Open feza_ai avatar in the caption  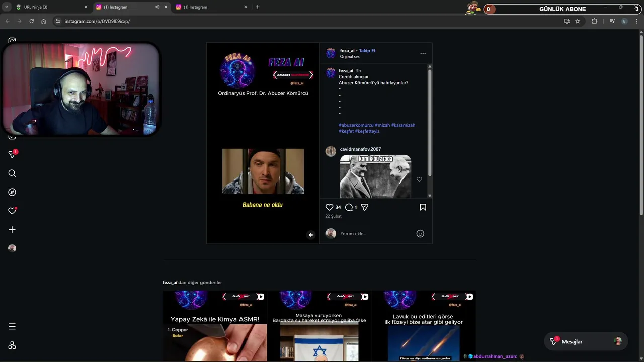click(x=331, y=73)
